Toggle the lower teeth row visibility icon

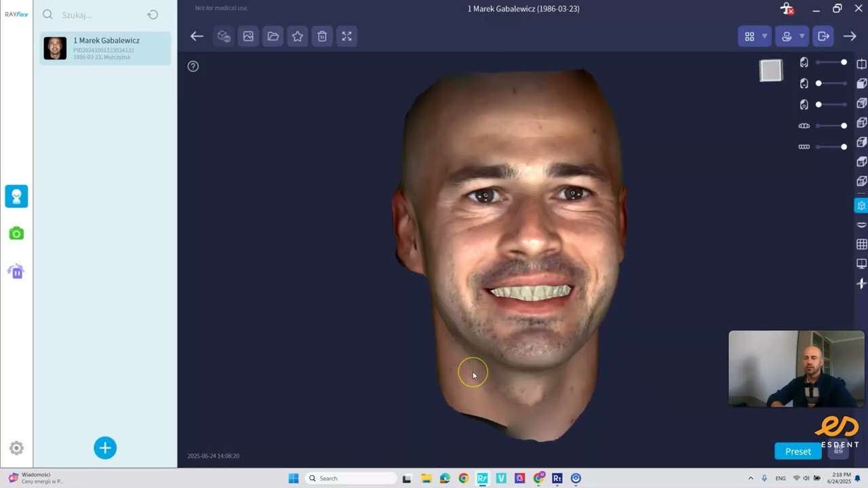coord(804,146)
